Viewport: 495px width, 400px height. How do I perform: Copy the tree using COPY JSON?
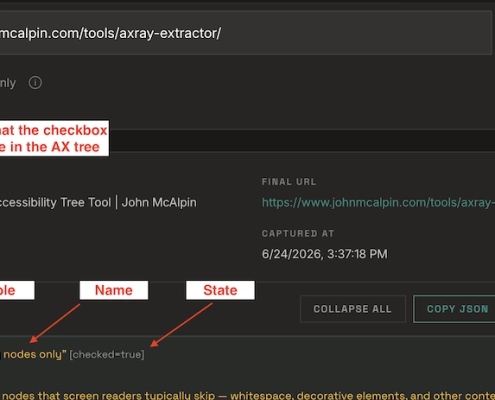pyautogui.click(x=455, y=309)
